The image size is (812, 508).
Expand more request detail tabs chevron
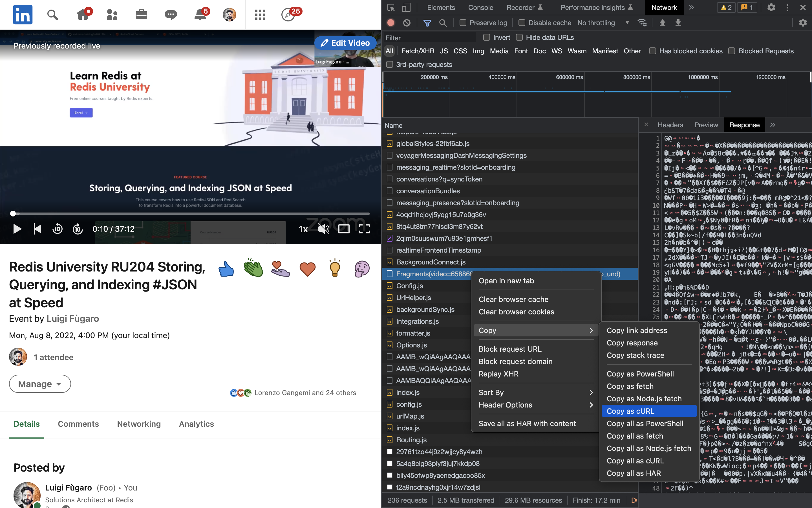click(773, 125)
